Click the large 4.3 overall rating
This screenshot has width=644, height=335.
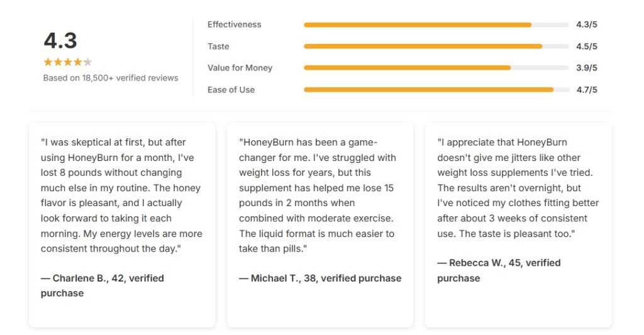click(x=60, y=41)
